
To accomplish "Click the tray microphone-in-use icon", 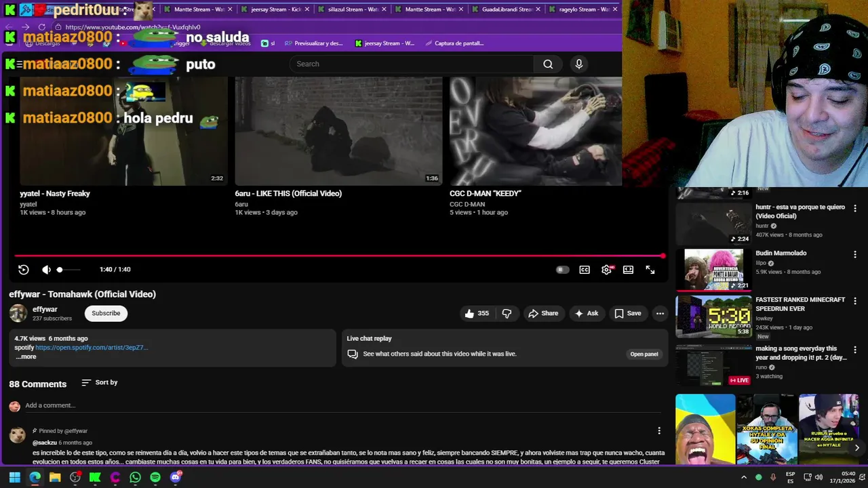I will (x=773, y=477).
